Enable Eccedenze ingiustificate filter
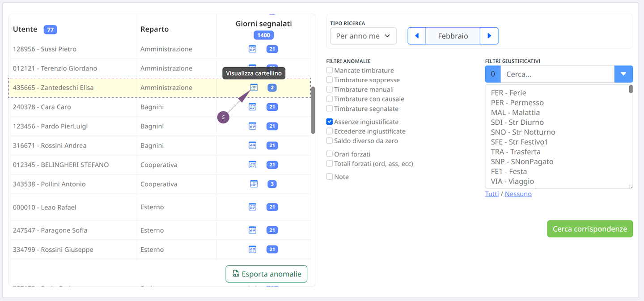This screenshot has height=301, width=644. [330, 131]
